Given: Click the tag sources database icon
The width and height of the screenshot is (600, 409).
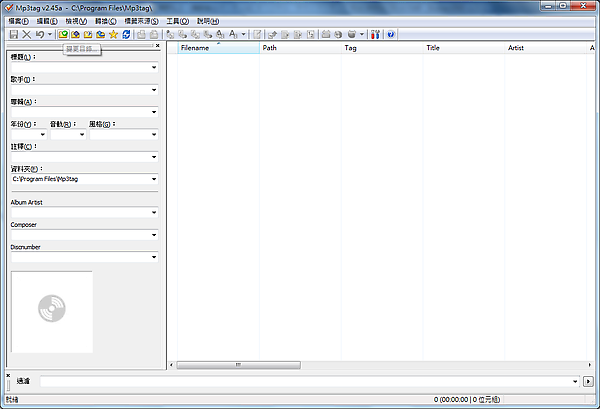Looking at the screenshot, I should [352, 34].
